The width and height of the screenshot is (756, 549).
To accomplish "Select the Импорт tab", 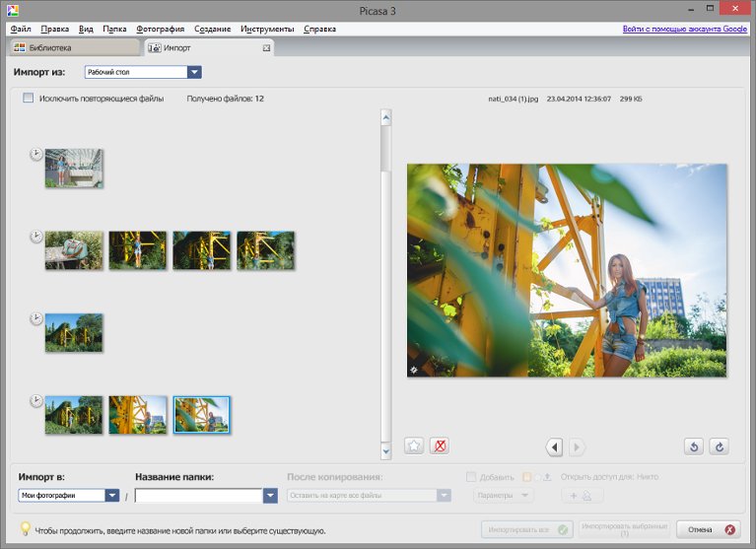I will pos(208,47).
